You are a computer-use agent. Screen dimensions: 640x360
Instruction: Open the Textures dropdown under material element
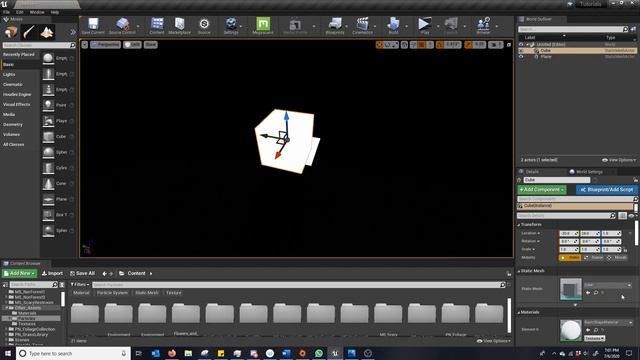594,338
